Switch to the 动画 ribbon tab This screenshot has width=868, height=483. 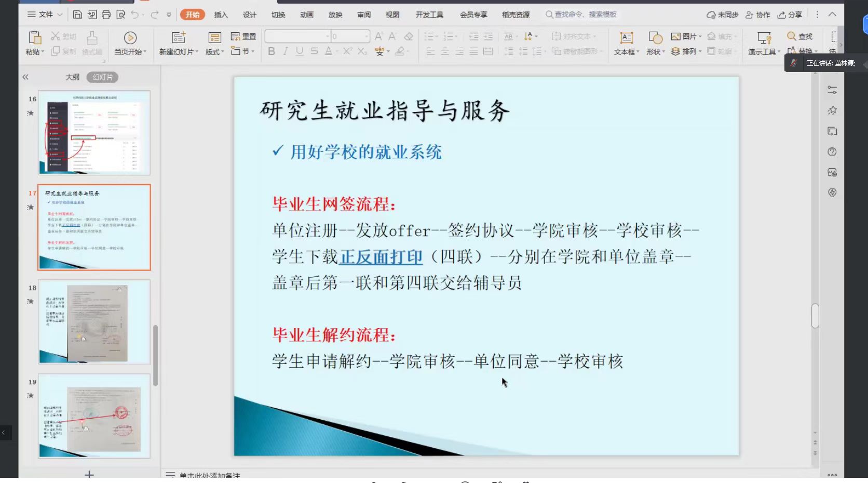306,15
